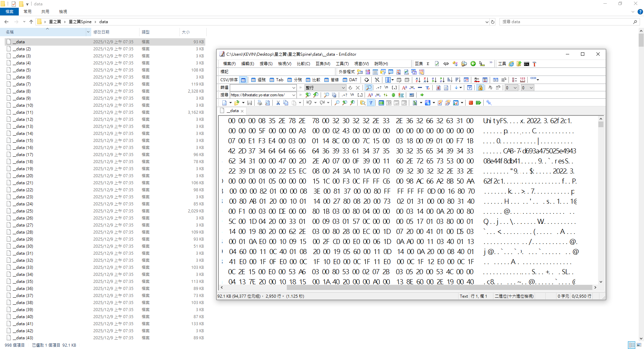Open the 整行 filter column dropdown

coord(343,88)
